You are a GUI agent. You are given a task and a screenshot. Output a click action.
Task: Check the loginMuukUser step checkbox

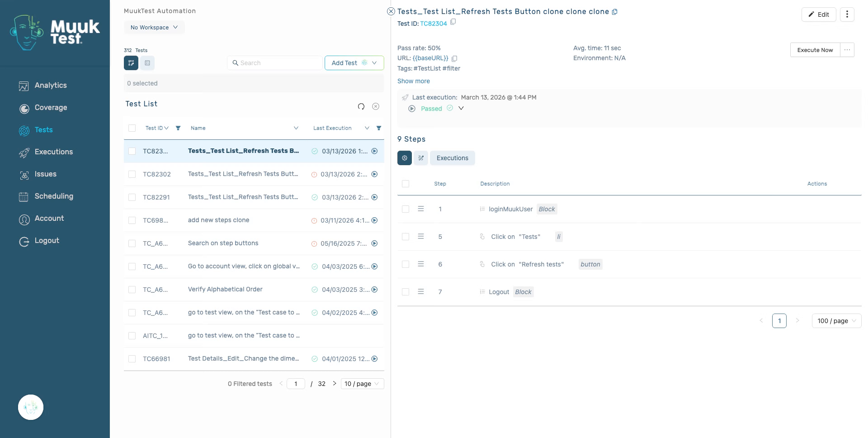[x=406, y=209]
